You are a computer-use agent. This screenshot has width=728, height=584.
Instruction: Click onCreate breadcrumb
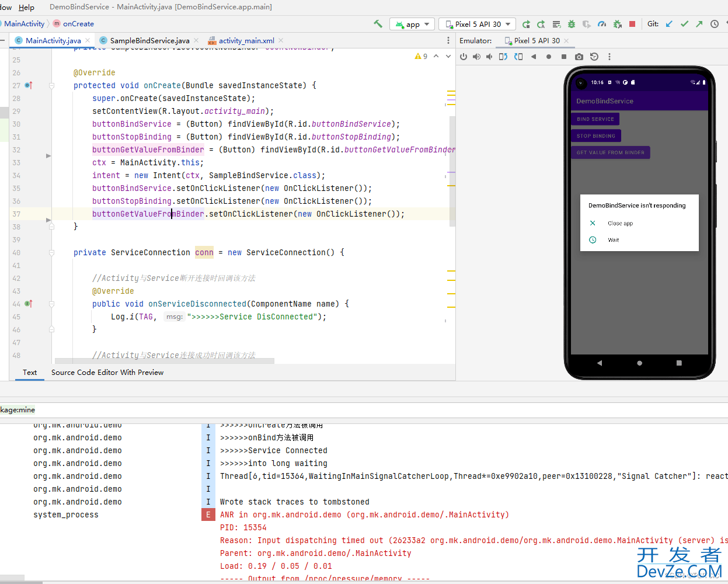[78, 23]
